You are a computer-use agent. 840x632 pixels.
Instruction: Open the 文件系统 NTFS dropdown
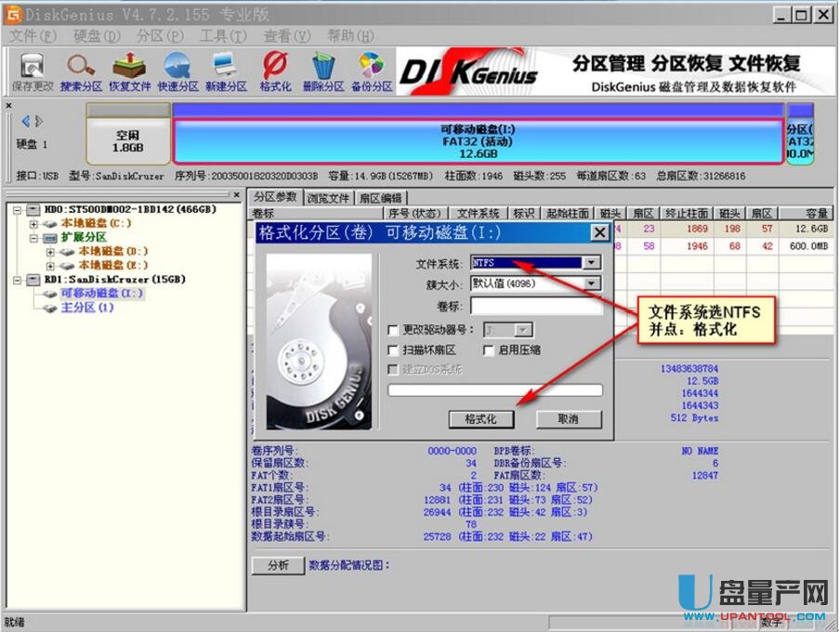pyautogui.click(x=592, y=263)
